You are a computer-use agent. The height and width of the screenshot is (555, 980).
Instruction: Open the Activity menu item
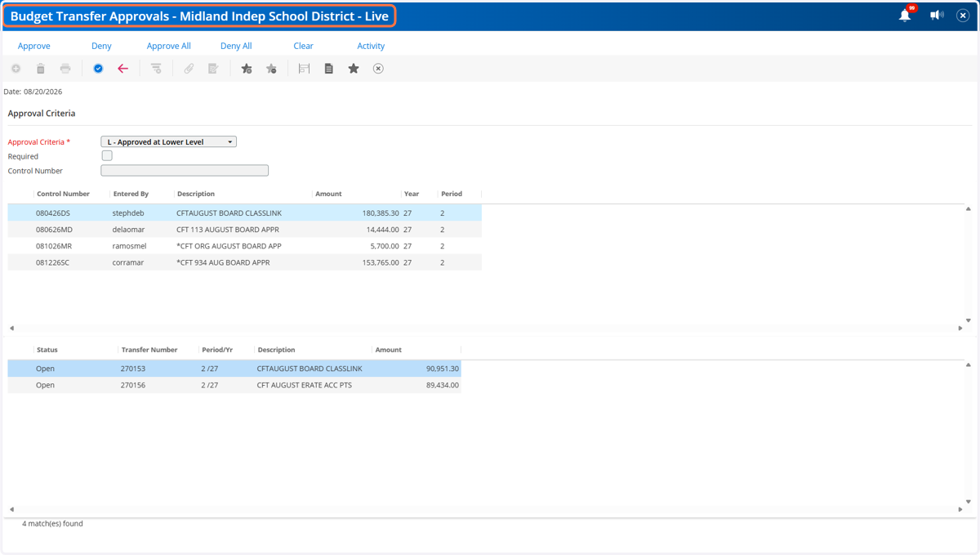pos(371,46)
